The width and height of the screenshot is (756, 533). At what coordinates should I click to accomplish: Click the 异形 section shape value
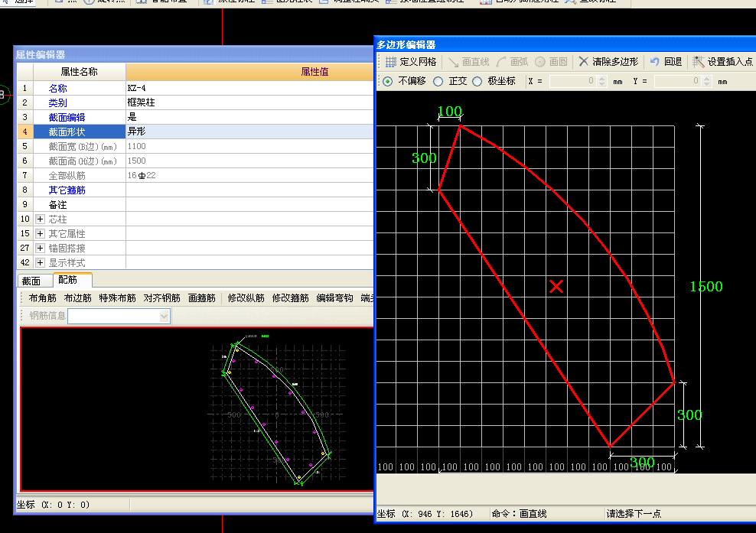(249, 132)
